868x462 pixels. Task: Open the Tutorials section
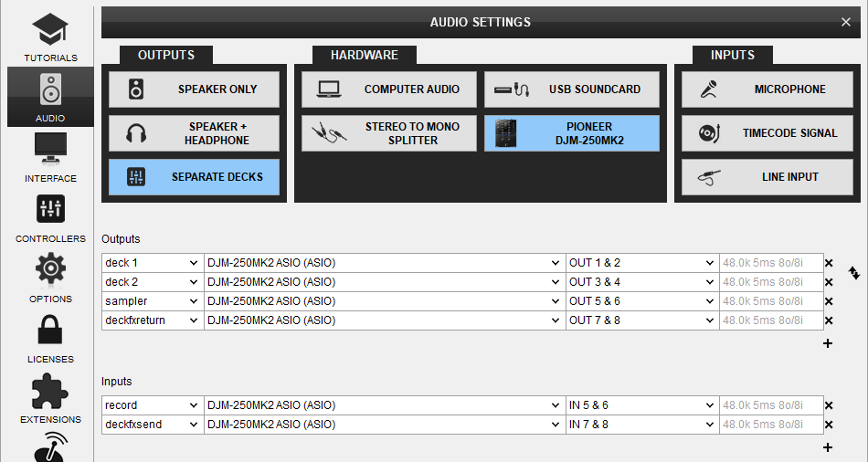50,37
